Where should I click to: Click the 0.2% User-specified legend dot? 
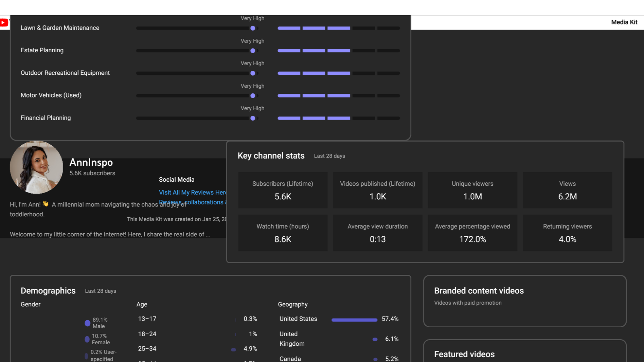click(86, 356)
